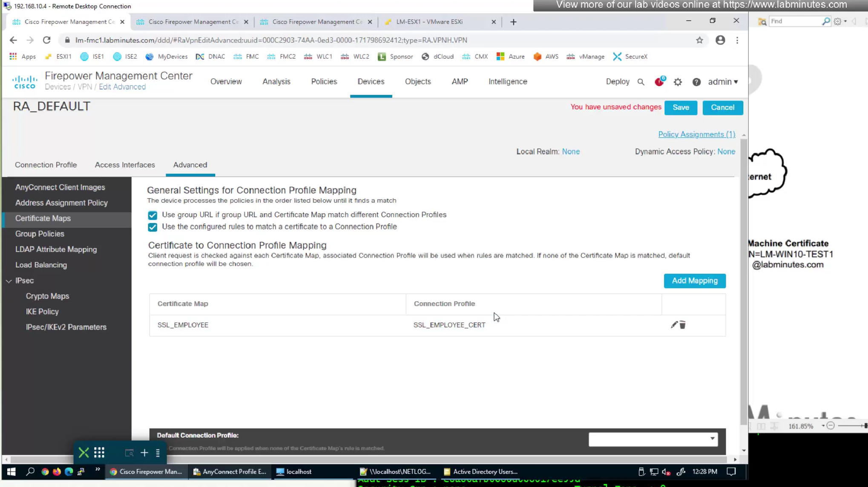Viewport: 868px width, 487px height.
Task: Click the help question mark icon
Action: click(696, 82)
